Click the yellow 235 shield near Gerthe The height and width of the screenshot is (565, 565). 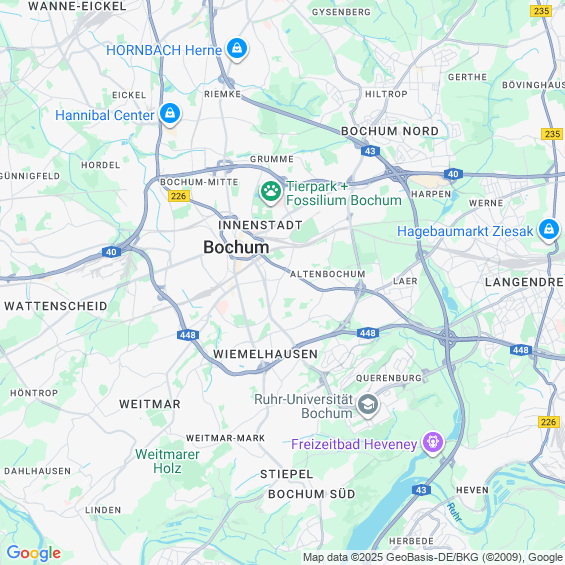click(541, 11)
